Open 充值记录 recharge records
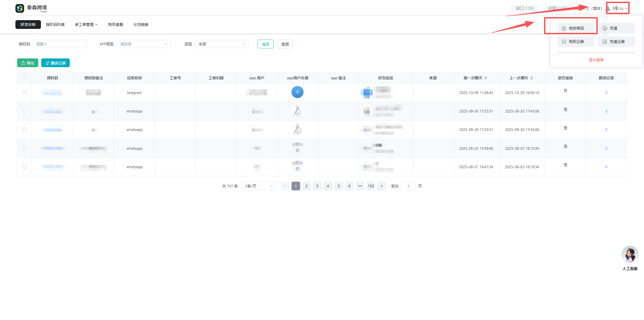 pos(616,42)
